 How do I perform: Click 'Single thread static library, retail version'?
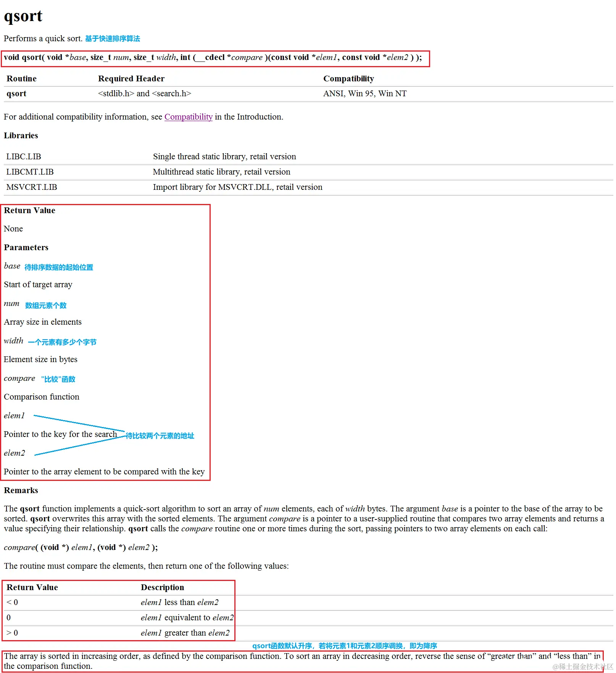[x=224, y=157]
